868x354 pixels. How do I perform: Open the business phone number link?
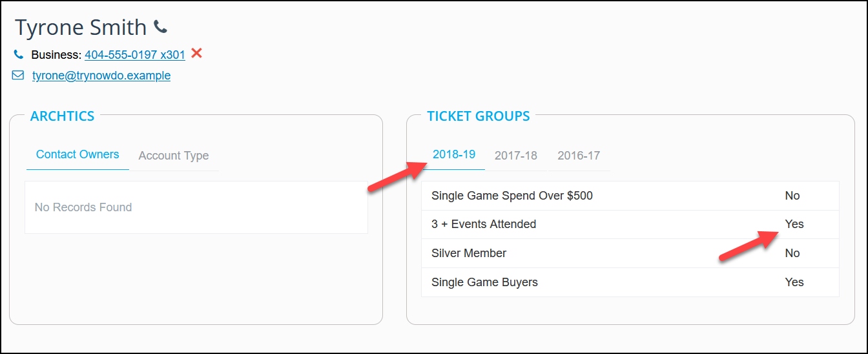135,55
